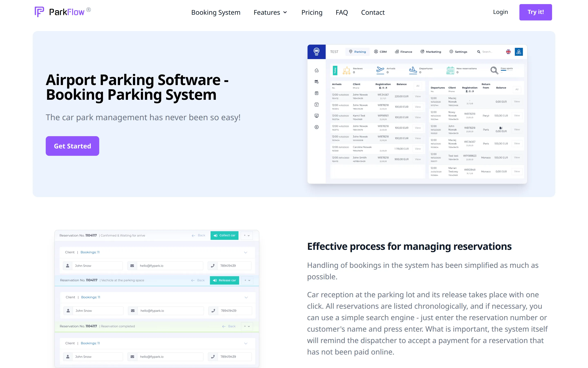
Task: Click the Departures airplane icon
Action: tap(413, 70)
